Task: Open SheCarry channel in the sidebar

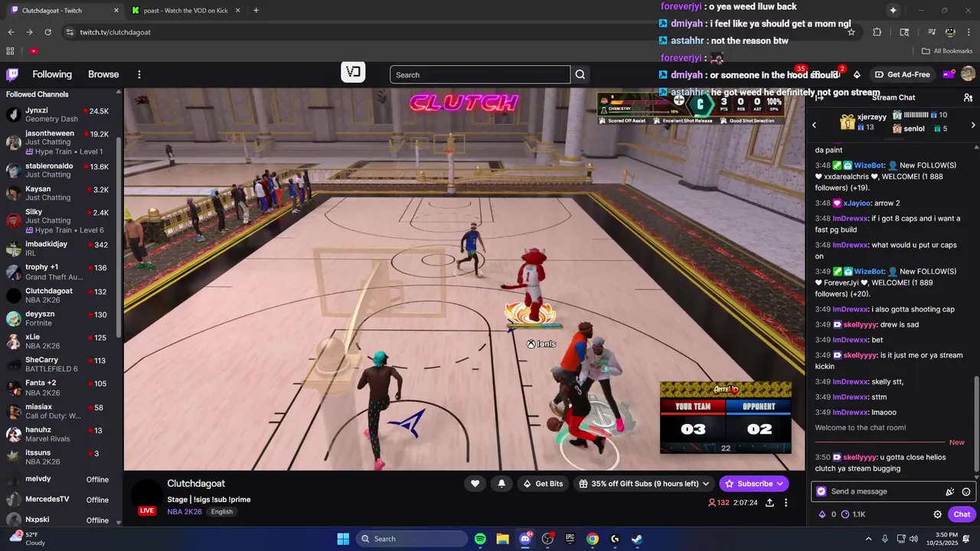Action: tap(61, 364)
